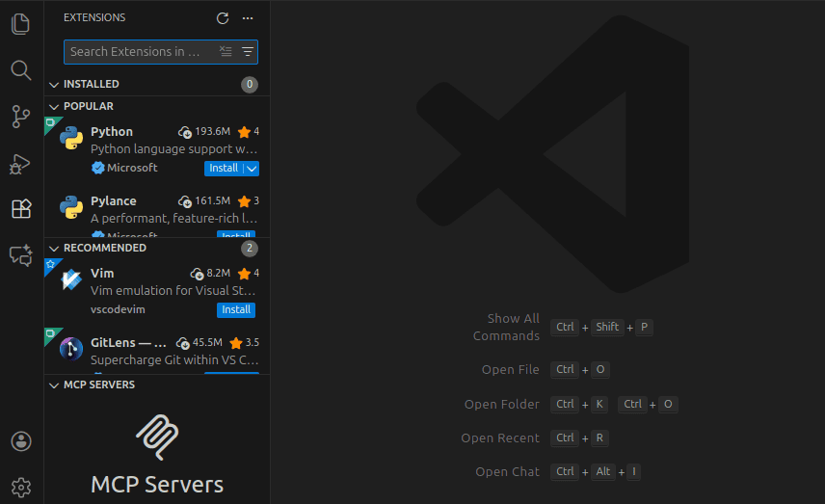
Task: Click Vim's download count icon
Action: (x=197, y=274)
